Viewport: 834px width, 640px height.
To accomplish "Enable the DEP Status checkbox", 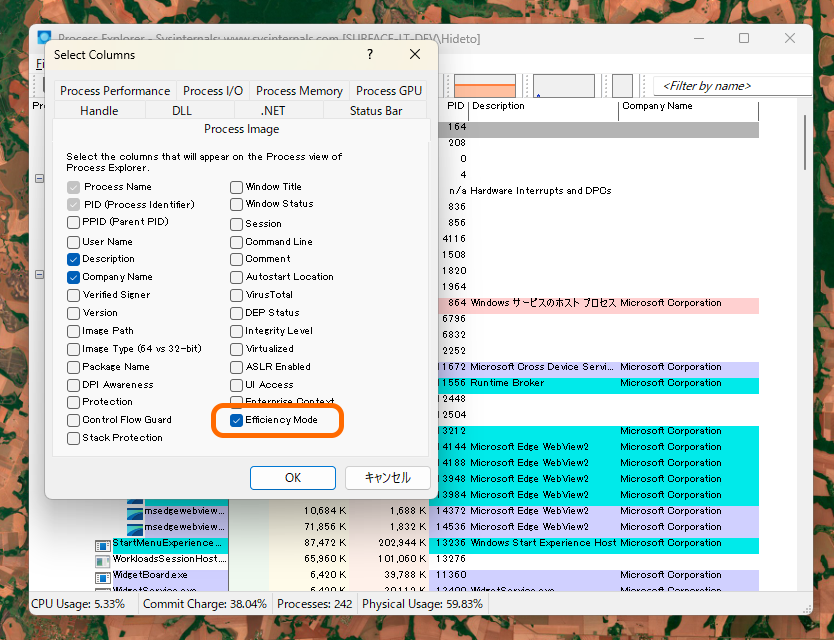I will pyautogui.click(x=237, y=313).
